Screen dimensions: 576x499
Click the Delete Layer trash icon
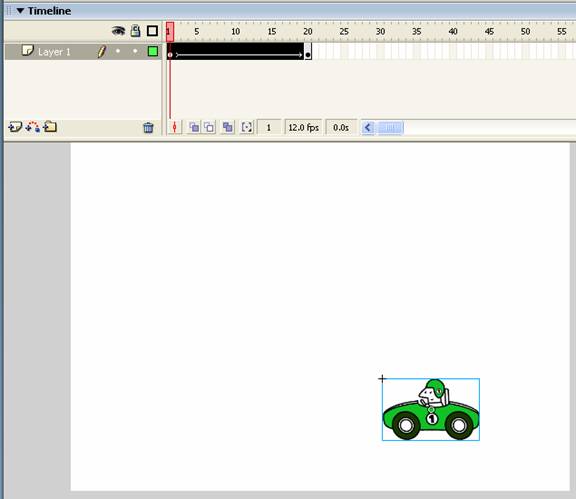tap(148, 128)
